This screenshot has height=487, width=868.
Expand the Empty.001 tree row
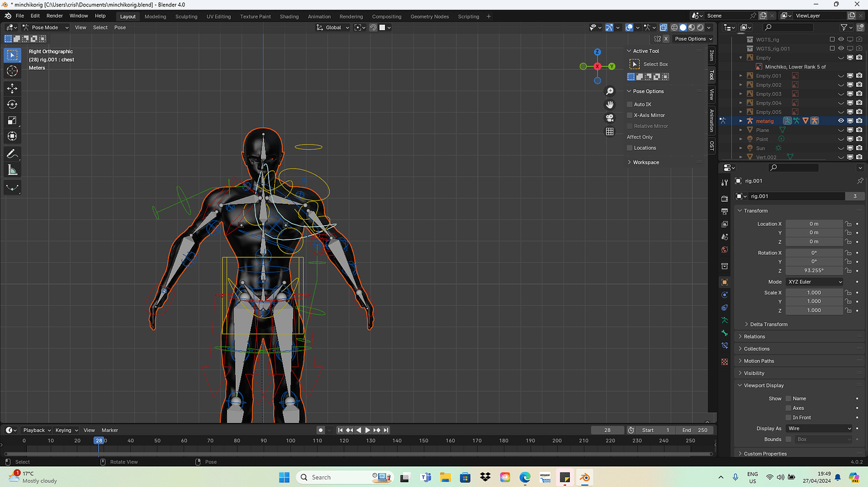(741, 76)
